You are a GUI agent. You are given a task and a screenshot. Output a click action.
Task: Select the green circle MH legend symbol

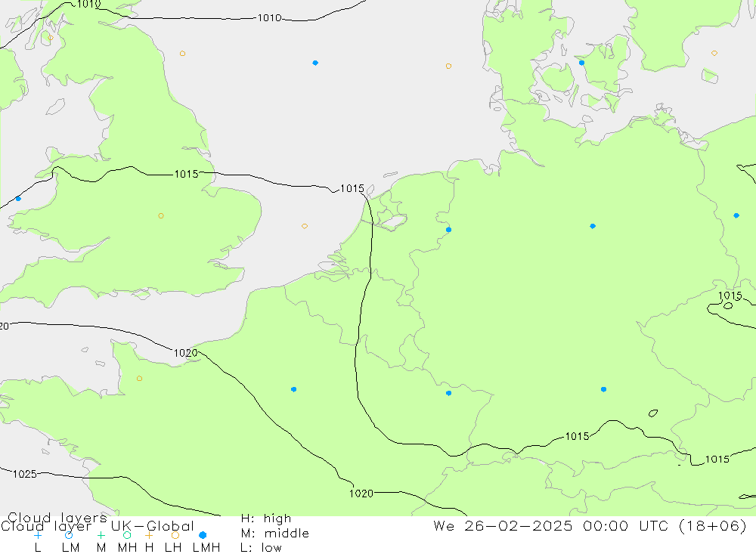pyautogui.click(x=127, y=535)
